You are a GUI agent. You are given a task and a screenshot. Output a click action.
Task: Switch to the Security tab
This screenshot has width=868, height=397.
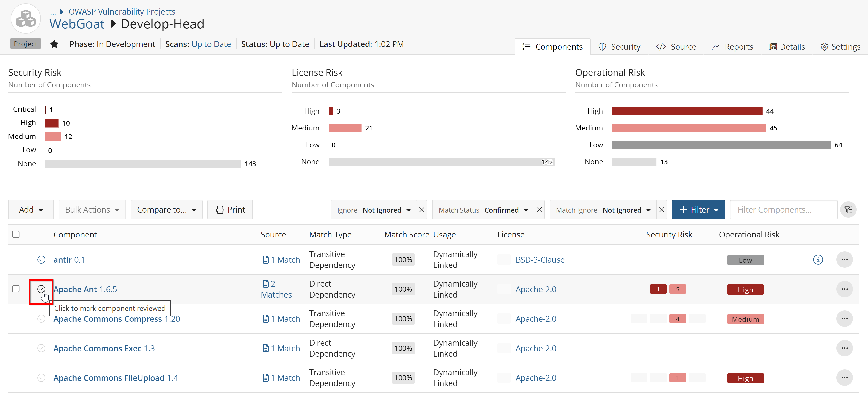pos(619,47)
